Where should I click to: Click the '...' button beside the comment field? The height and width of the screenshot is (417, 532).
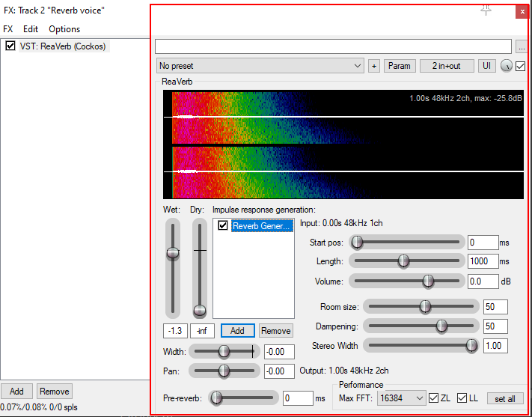click(x=522, y=47)
